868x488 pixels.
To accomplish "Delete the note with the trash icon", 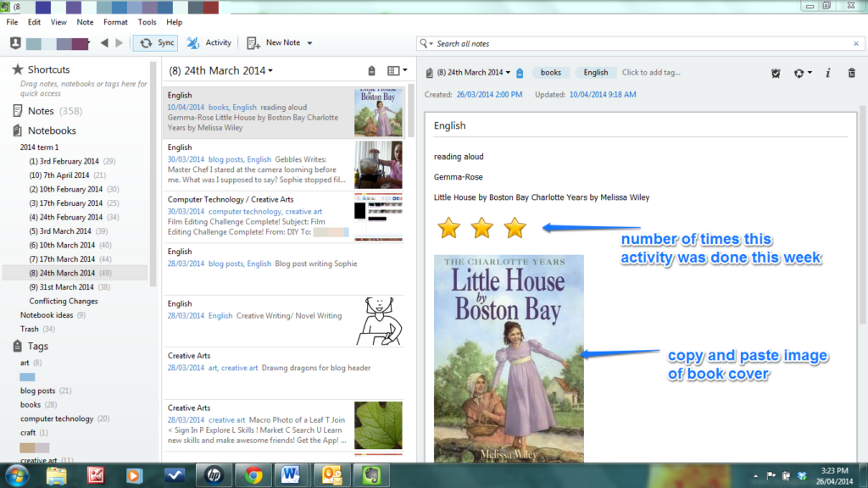I will (852, 73).
